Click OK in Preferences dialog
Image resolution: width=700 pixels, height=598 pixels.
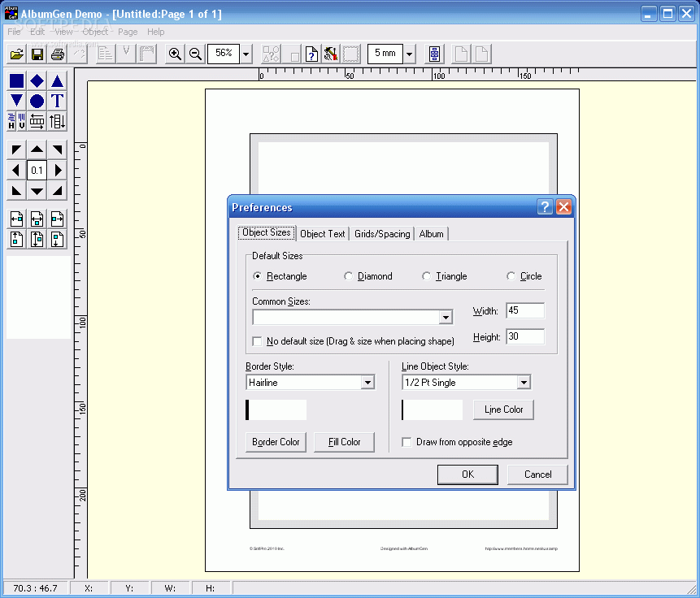pos(467,474)
